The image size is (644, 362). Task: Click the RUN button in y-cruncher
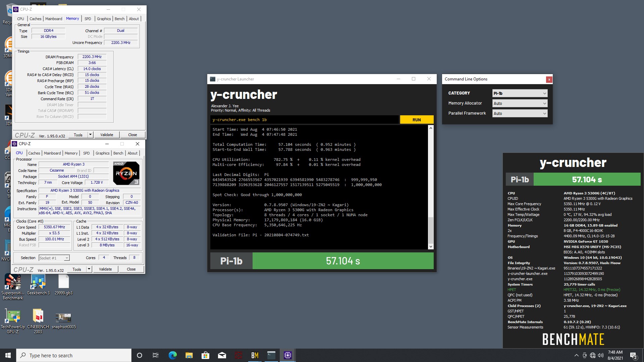[417, 120]
